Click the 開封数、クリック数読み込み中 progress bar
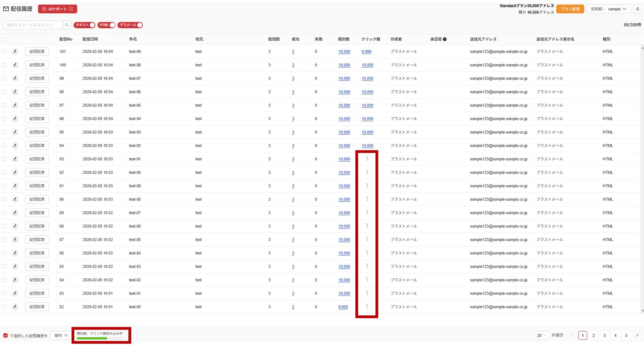 point(99,338)
